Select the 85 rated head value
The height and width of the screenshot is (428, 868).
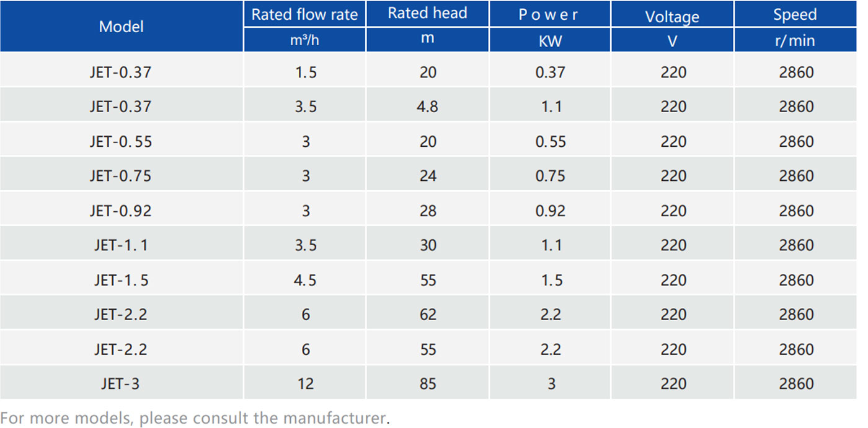click(427, 384)
